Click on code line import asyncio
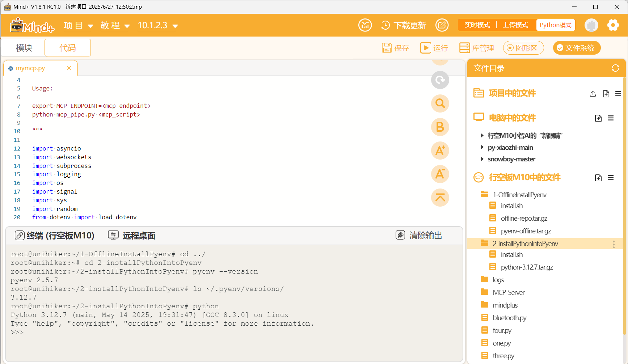 pyautogui.click(x=56, y=148)
